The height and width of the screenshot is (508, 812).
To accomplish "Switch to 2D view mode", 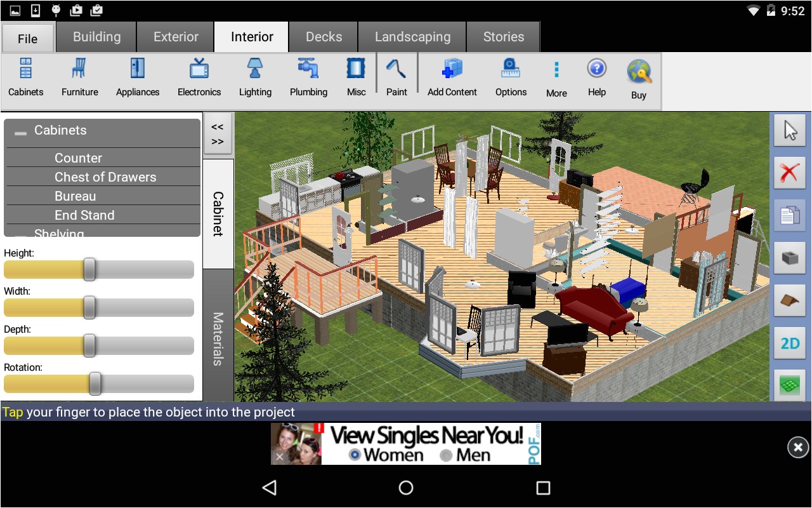I will [789, 343].
